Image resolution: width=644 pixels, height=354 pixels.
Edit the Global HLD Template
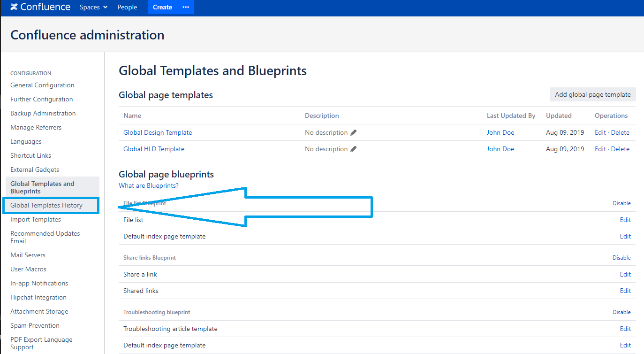(x=600, y=149)
